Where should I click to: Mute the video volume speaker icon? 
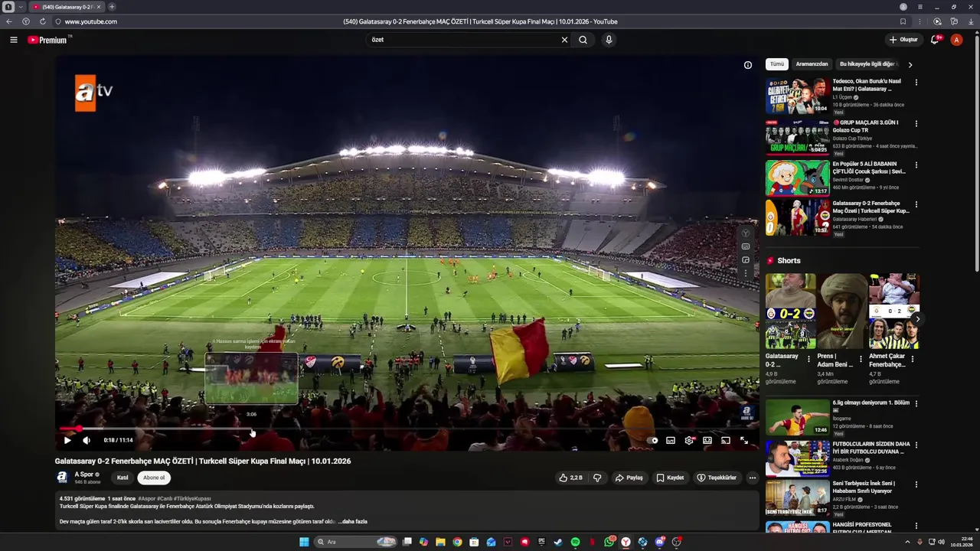coord(87,440)
